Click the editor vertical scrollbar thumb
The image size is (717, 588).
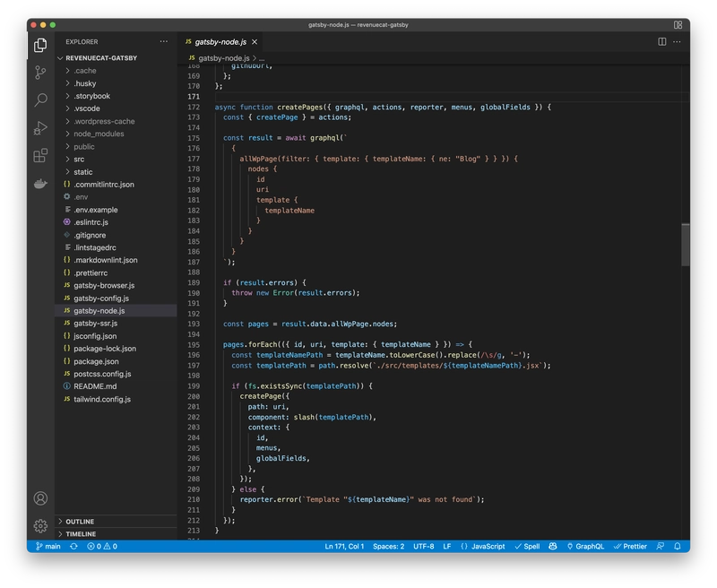(x=685, y=245)
